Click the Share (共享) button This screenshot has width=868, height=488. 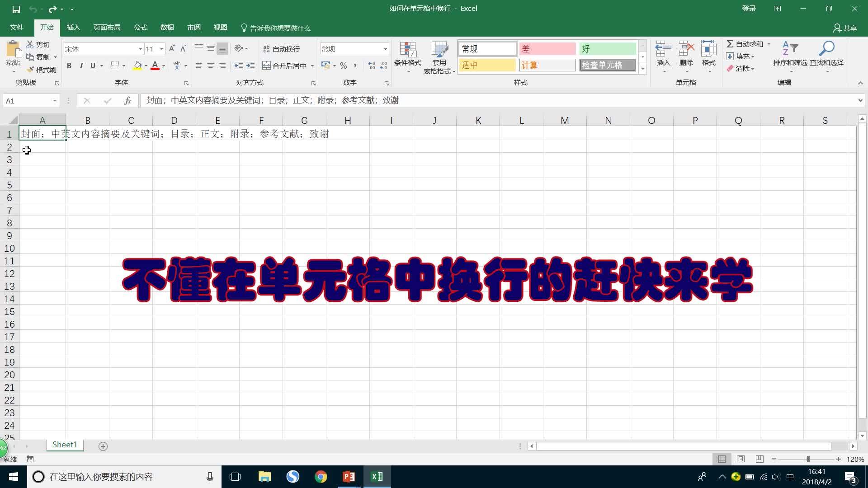845,28
